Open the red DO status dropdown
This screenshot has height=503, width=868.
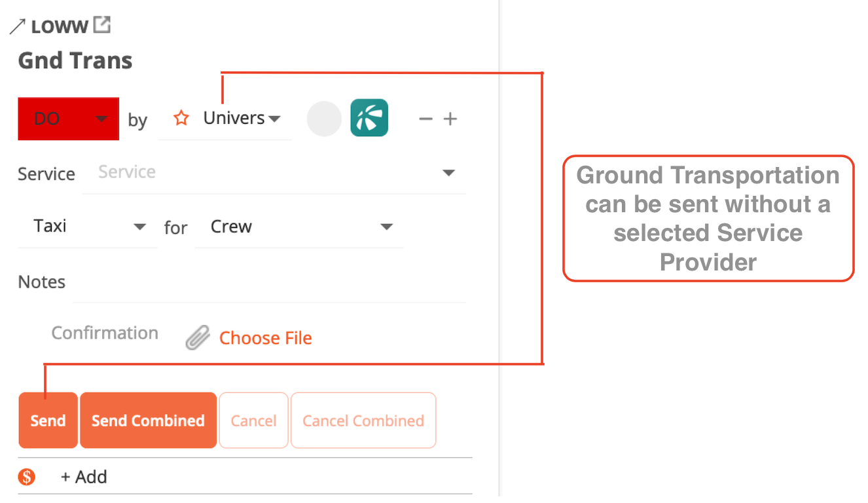(68, 119)
